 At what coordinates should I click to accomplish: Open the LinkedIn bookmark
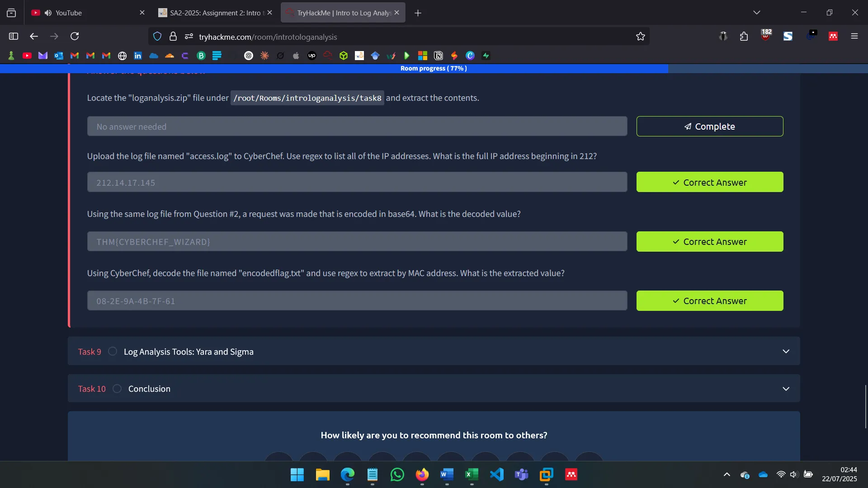137,55
